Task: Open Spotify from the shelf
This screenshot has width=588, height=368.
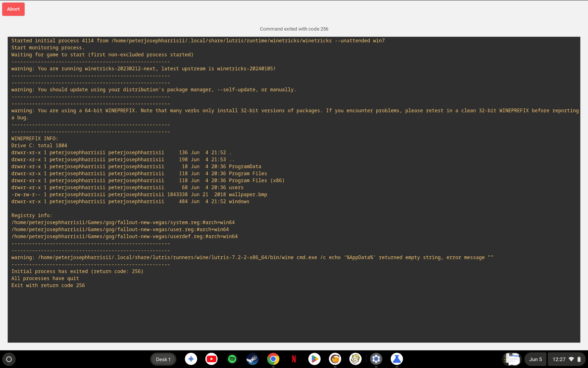Action: [x=232, y=359]
